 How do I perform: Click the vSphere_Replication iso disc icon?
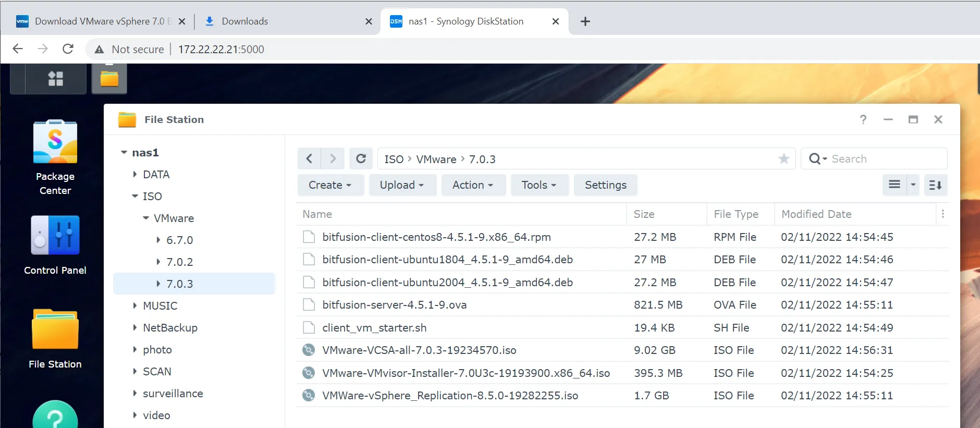(309, 395)
